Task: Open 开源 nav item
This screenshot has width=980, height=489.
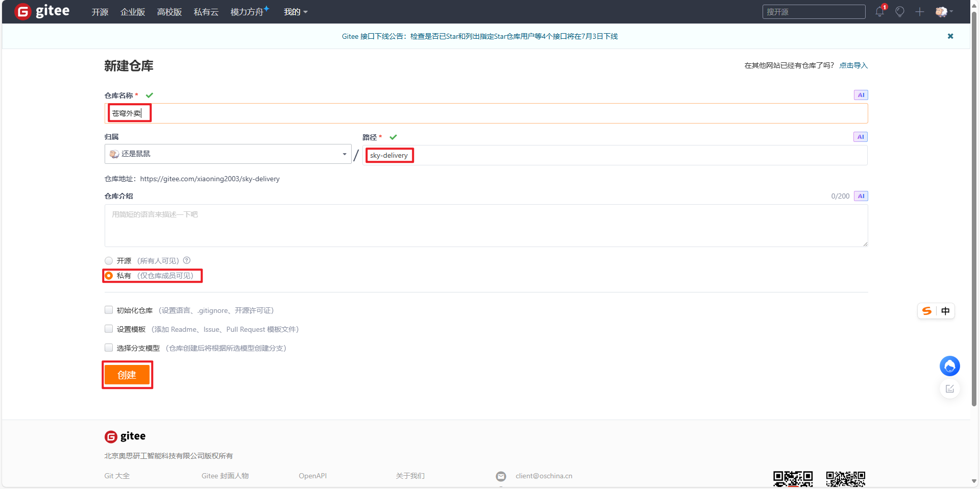Action: point(100,12)
